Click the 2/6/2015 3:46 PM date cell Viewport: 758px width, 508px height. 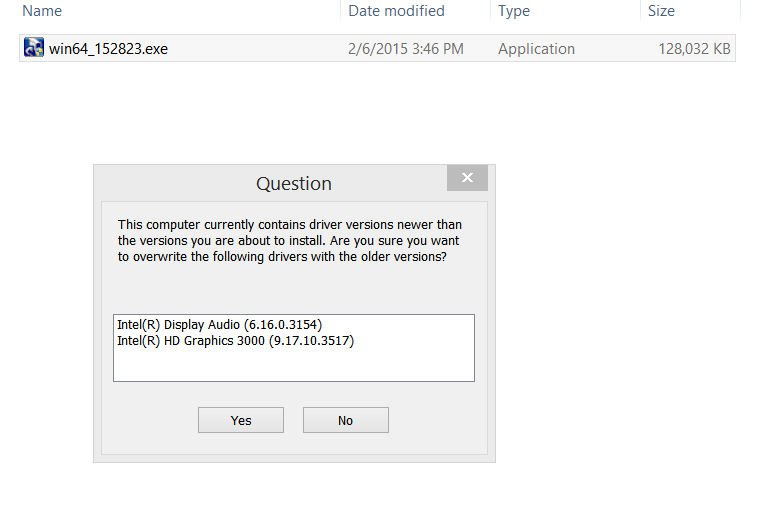[x=406, y=49]
